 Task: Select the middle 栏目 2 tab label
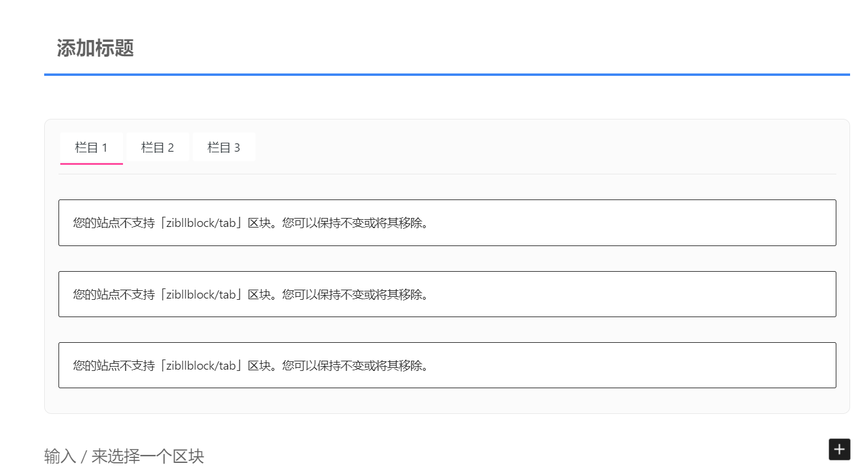[x=158, y=147]
